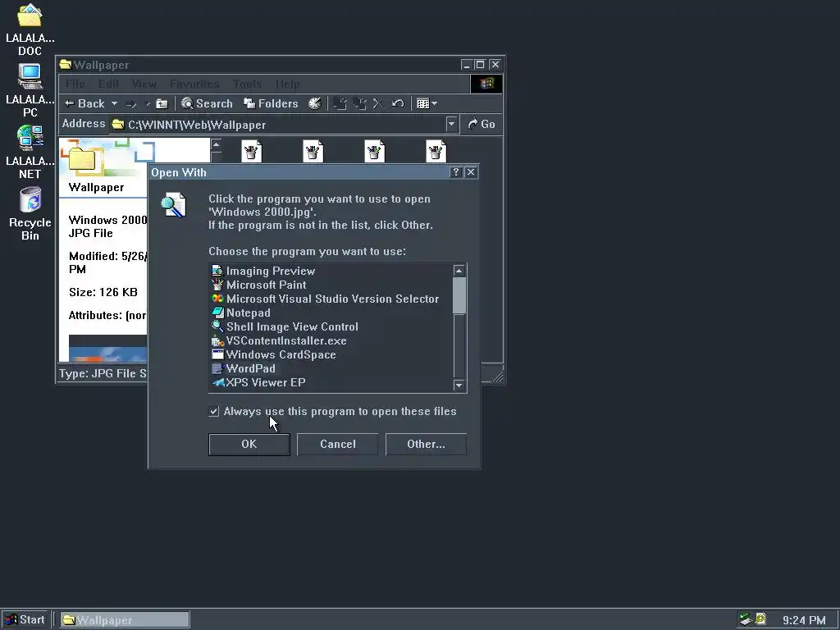The width and height of the screenshot is (840, 630).
Task: Open the Edit menu in Wallpaper window
Action: click(108, 84)
